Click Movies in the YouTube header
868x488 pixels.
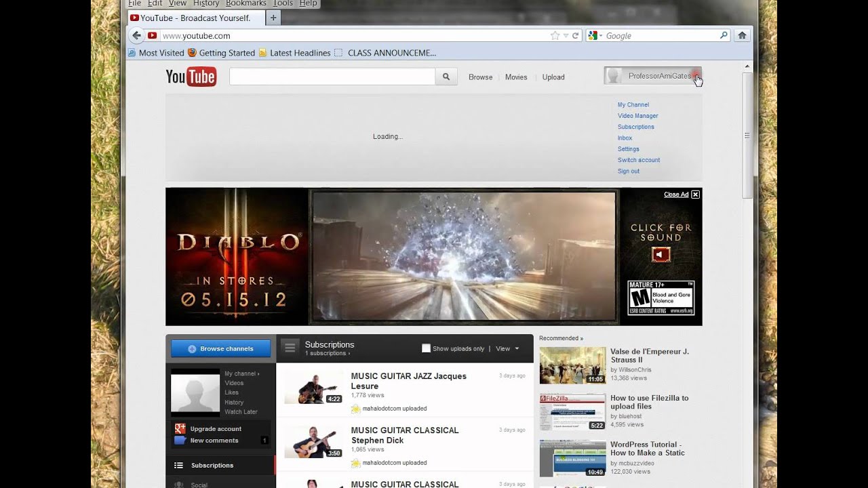click(x=516, y=77)
